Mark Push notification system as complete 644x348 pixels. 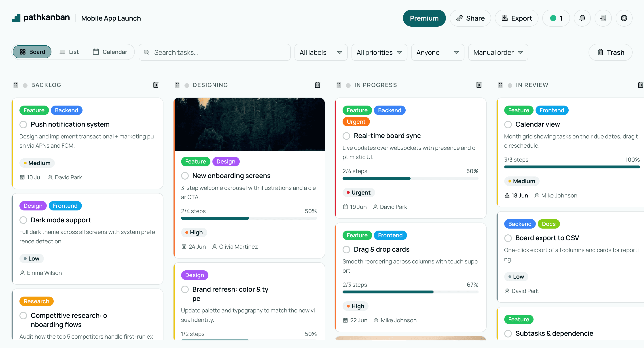pyautogui.click(x=23, y=125)
